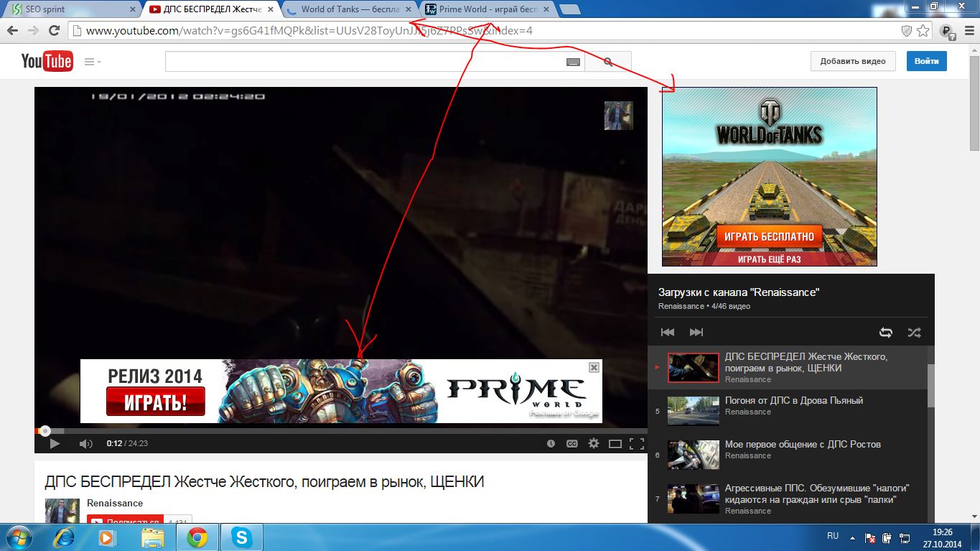This screenshot has width=980, height=551.
Task: Go back with the browser back arrow
Action: point(12,31)
